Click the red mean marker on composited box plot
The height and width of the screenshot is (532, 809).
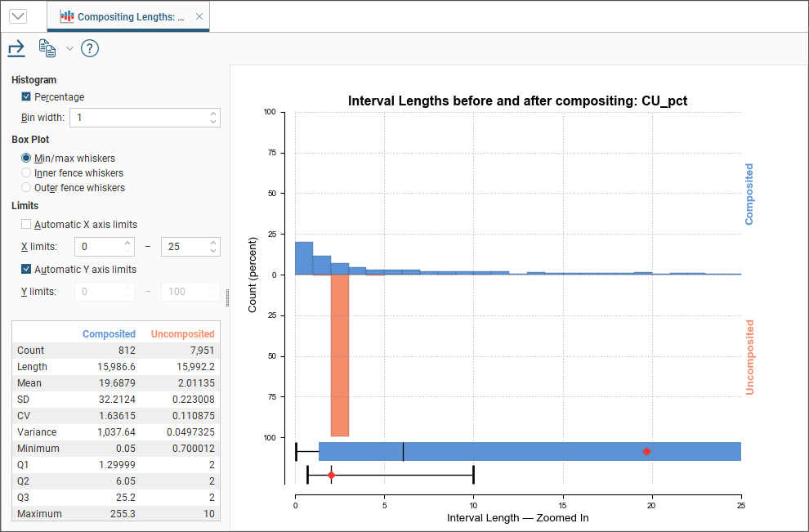[646, 451]
